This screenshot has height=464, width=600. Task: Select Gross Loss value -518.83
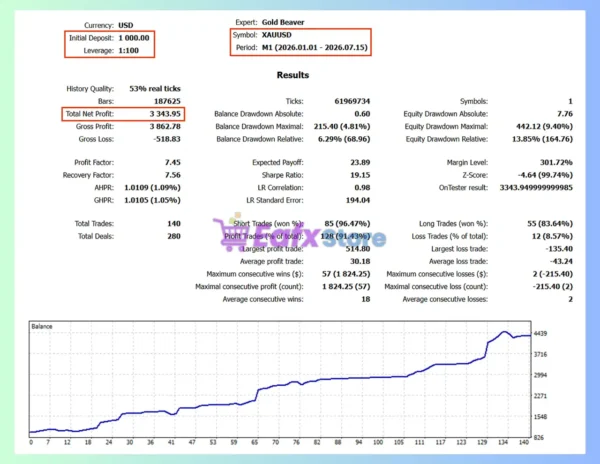point(166,139)
